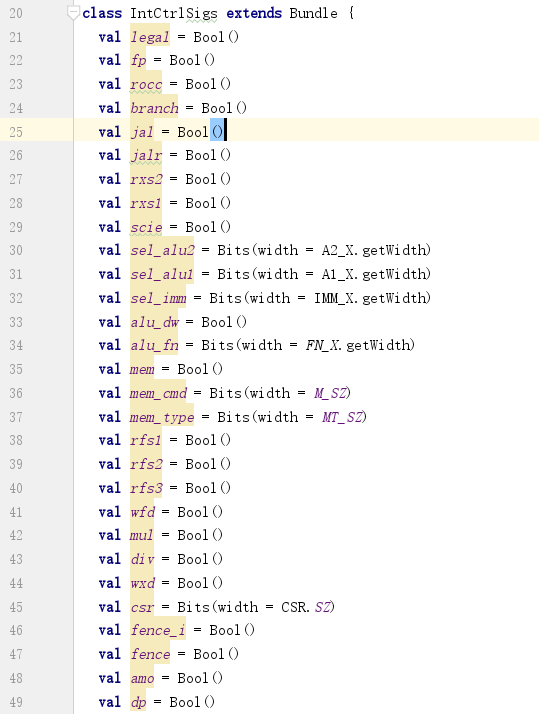This screenshot has height=714, width=539.
Task: Click the Bundle superclass name
Action: click(x=313, y=13)
